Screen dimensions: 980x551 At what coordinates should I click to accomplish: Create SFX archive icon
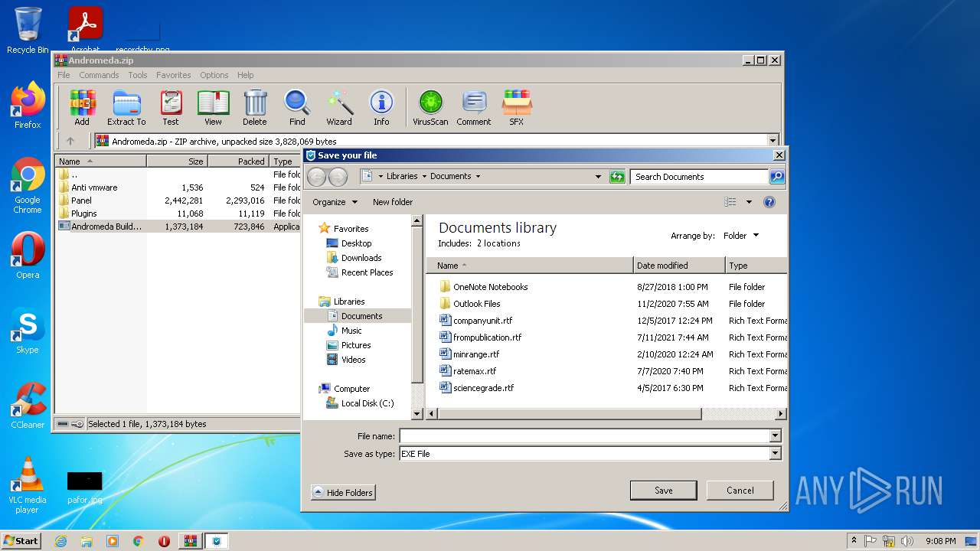click(x=517, y=107)
